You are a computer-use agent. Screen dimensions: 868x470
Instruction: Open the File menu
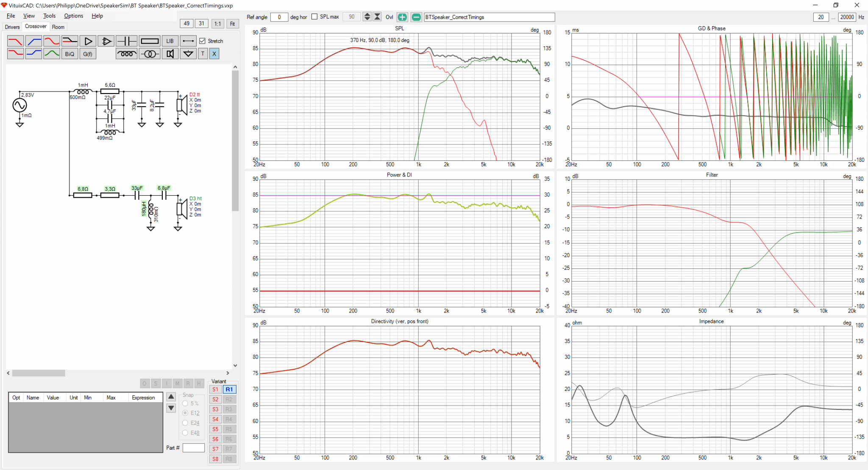click(11, 16)
